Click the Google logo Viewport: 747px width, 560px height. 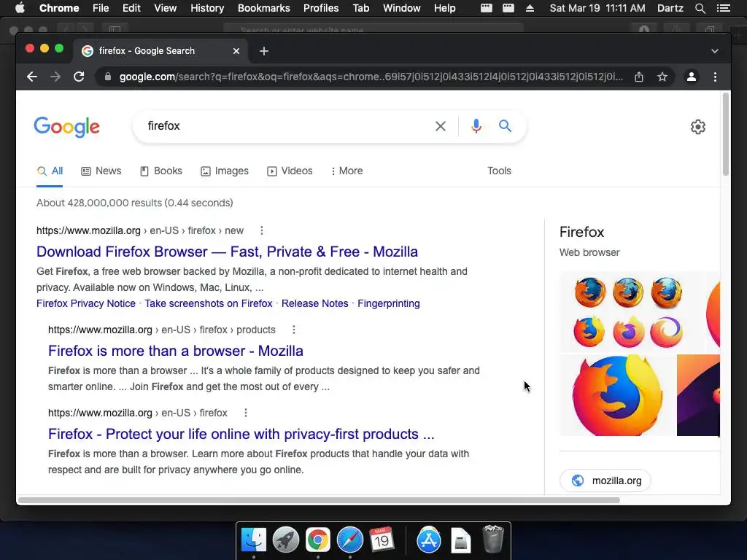66,127
